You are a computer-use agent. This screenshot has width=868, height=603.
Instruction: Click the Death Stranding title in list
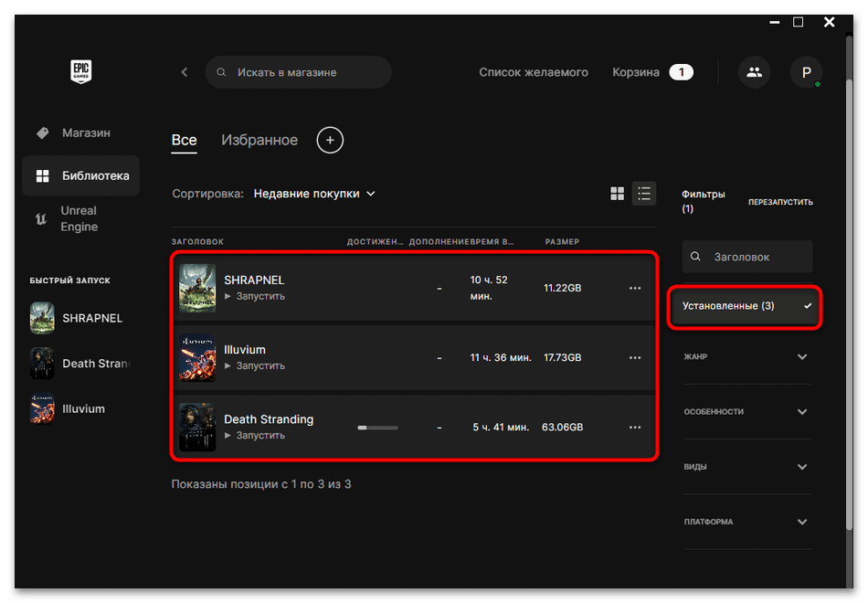tap(269, 419)
